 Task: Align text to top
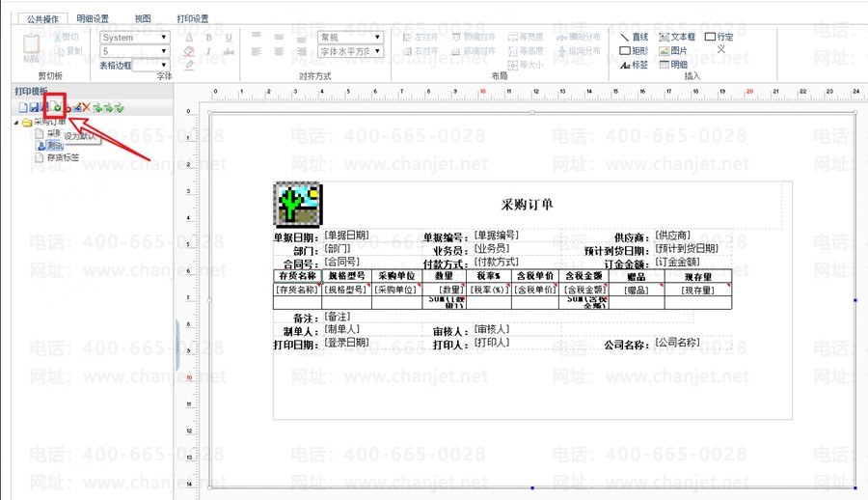coord(257,37)
